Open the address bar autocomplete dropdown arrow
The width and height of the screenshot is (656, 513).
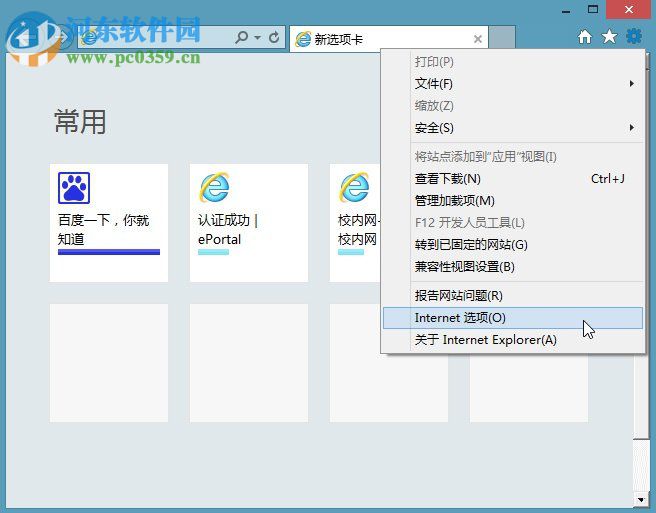point(257,38)
